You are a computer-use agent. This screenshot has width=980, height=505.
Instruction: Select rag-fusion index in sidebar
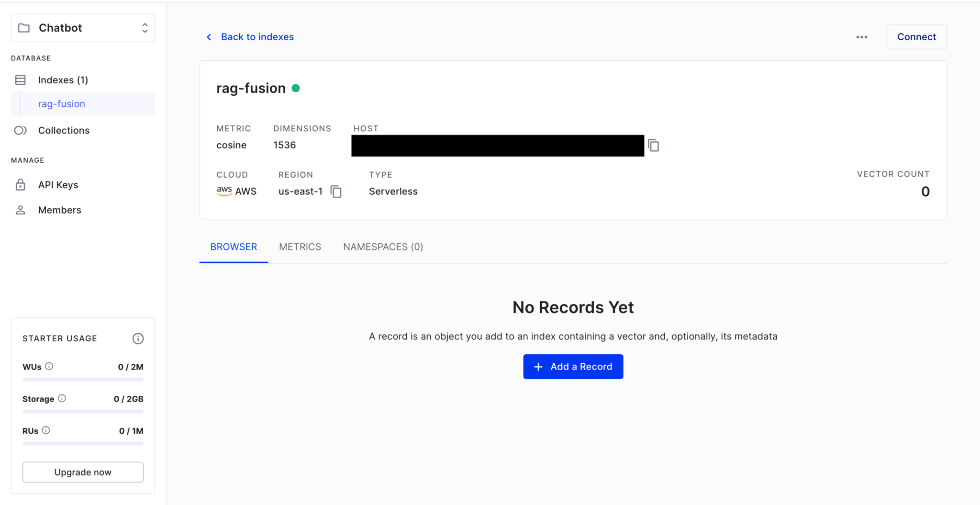[62, 104]
